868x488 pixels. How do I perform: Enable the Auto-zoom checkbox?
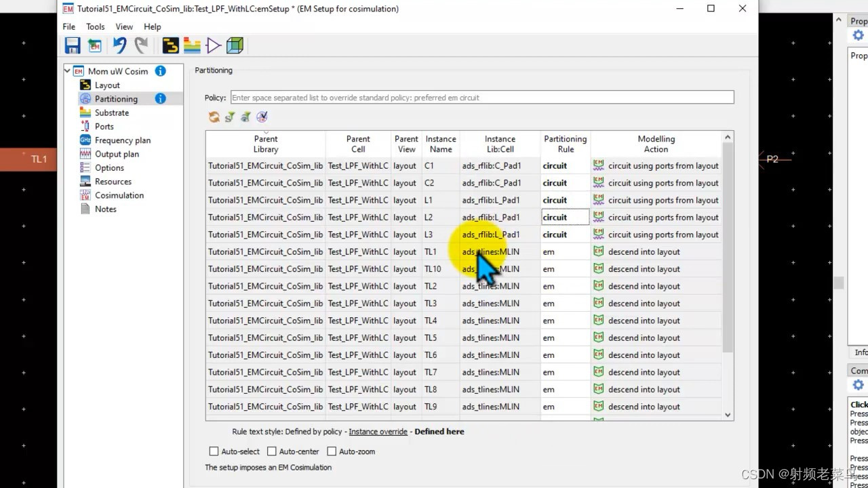(332, 451)
